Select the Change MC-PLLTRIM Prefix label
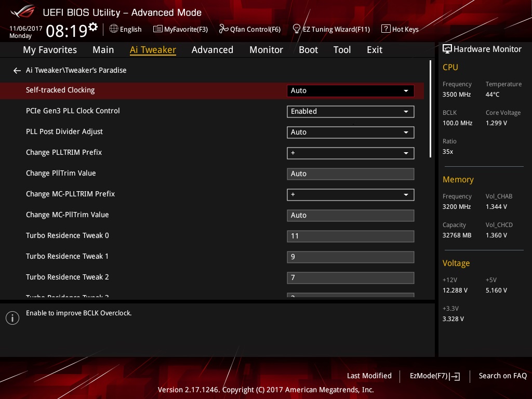Screen dimensions: 532x399 [x=71, y=194]
